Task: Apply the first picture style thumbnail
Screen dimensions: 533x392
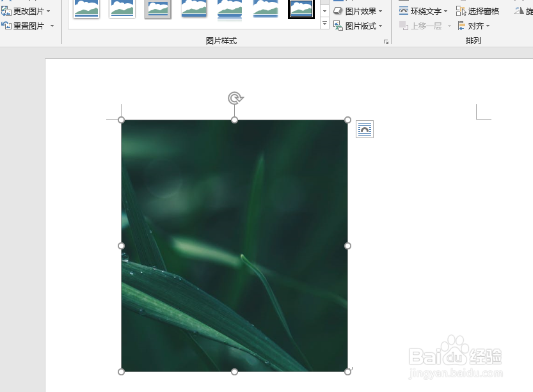Action: (x=86, y=8)
